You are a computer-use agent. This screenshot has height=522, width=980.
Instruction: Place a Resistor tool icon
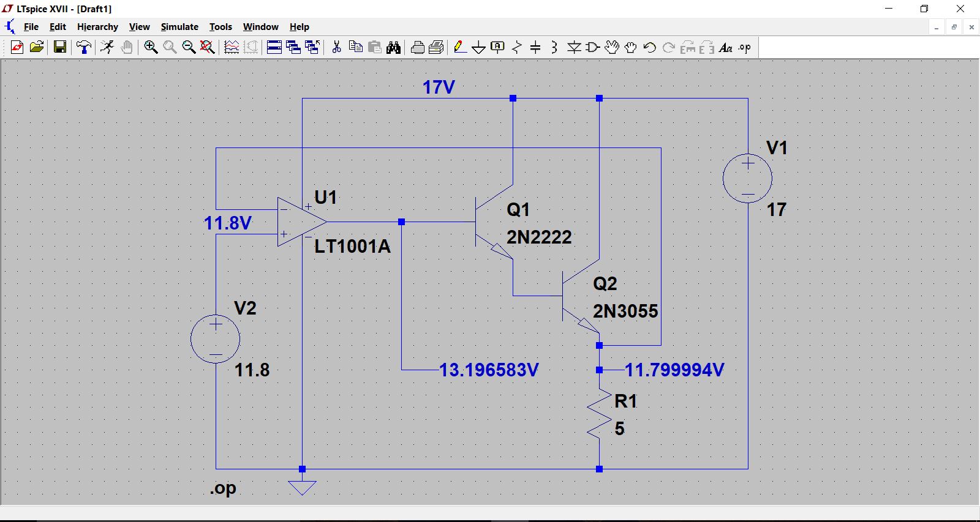click(x=517, y=47)
